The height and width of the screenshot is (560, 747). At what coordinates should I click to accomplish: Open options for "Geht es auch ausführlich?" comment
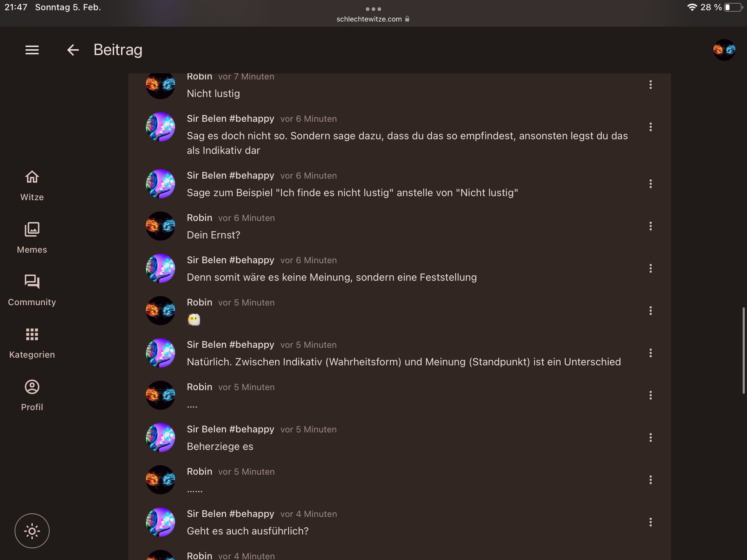(651, 522)
